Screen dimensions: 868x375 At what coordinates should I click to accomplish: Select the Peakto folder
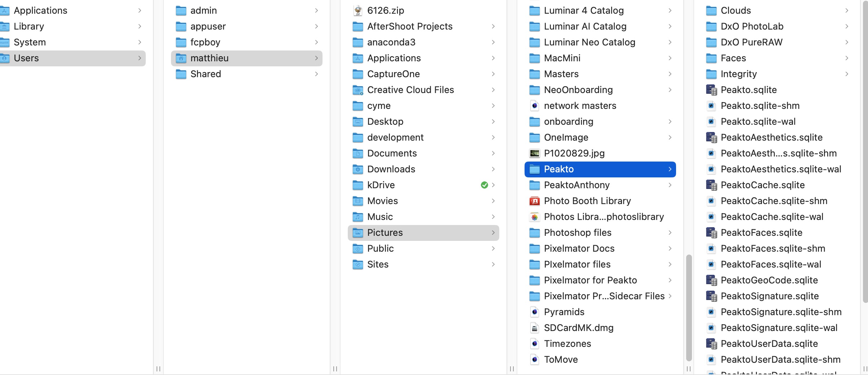click(x=600, y=169)
